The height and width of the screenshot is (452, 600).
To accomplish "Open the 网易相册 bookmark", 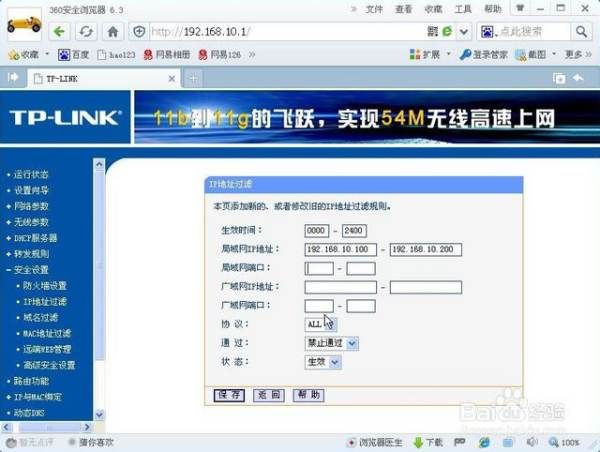I will click(167, 55).
